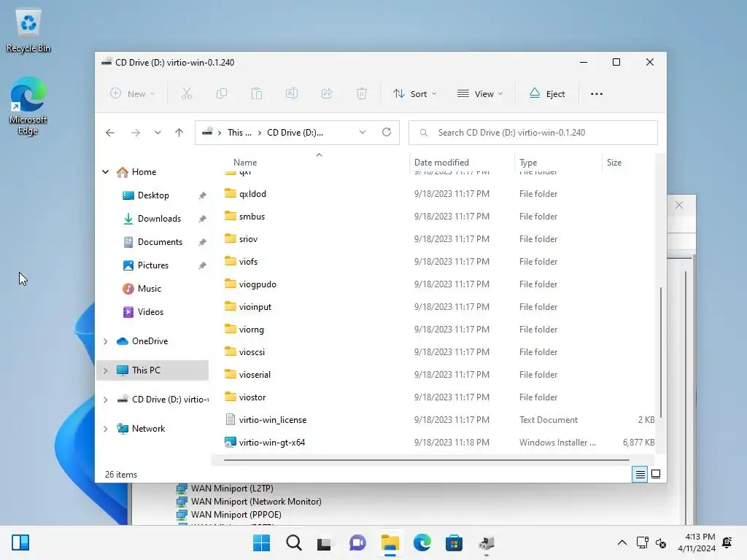Image resolution: width=747 pixels, height=560 pixels.
Task: Open Chat app on taskbar
Action: (x=357, y=542)
